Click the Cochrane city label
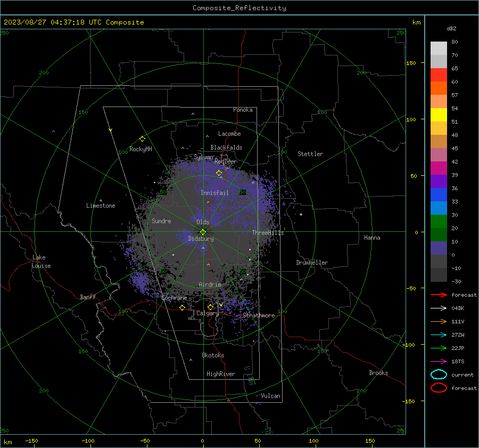 [x=174, y=298]
